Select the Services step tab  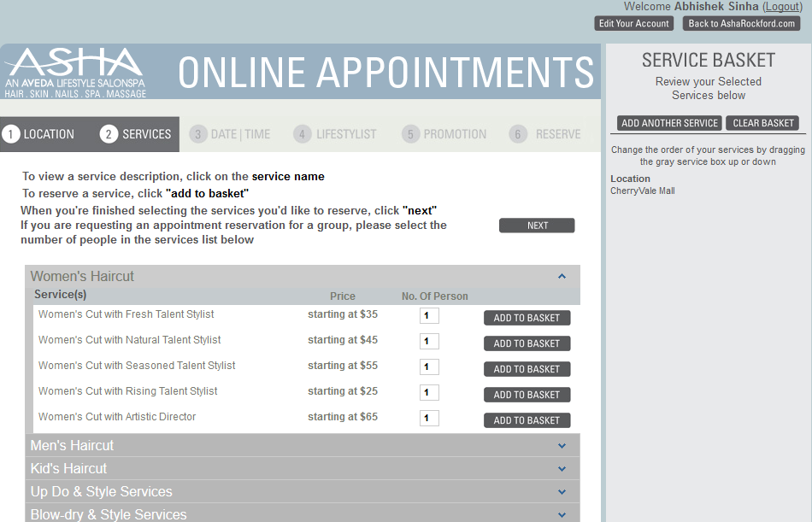point(136,134)
